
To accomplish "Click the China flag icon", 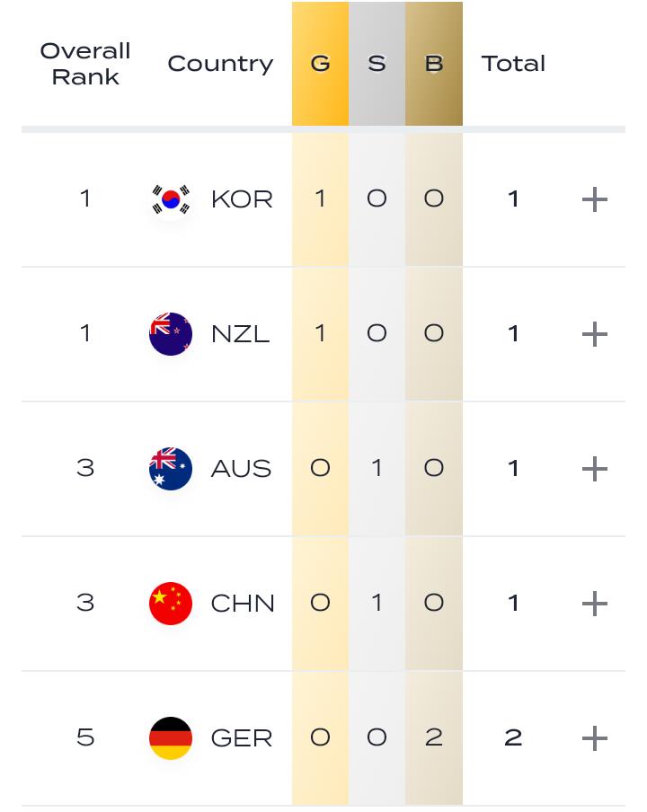I will pyautogui.click(x=171, y=604).
